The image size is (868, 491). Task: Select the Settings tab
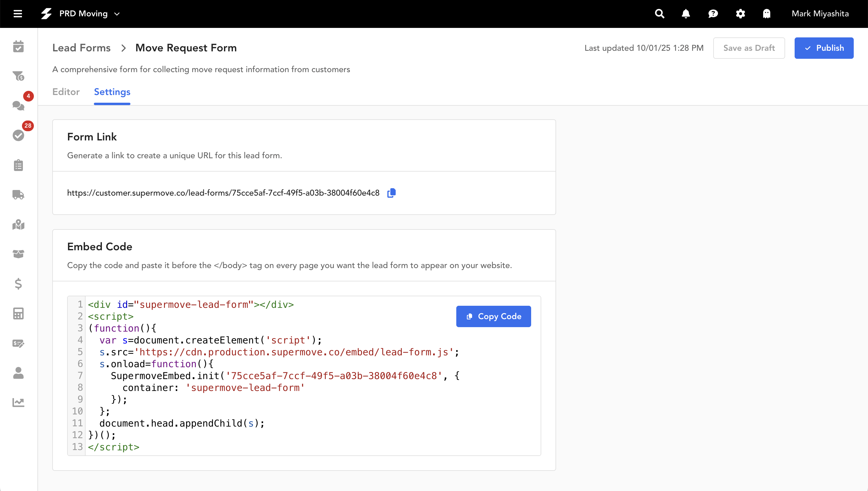click(x=112, y=92)
